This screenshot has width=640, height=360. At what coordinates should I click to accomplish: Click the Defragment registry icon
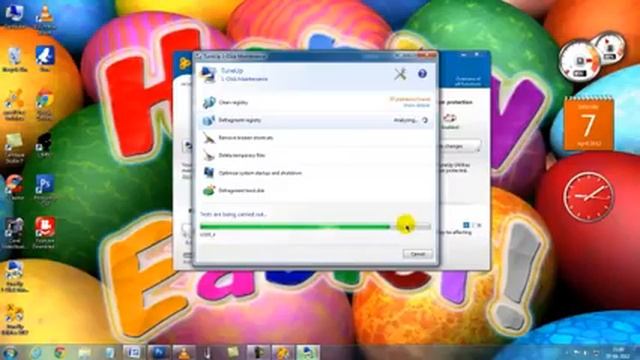coord(209,120)
